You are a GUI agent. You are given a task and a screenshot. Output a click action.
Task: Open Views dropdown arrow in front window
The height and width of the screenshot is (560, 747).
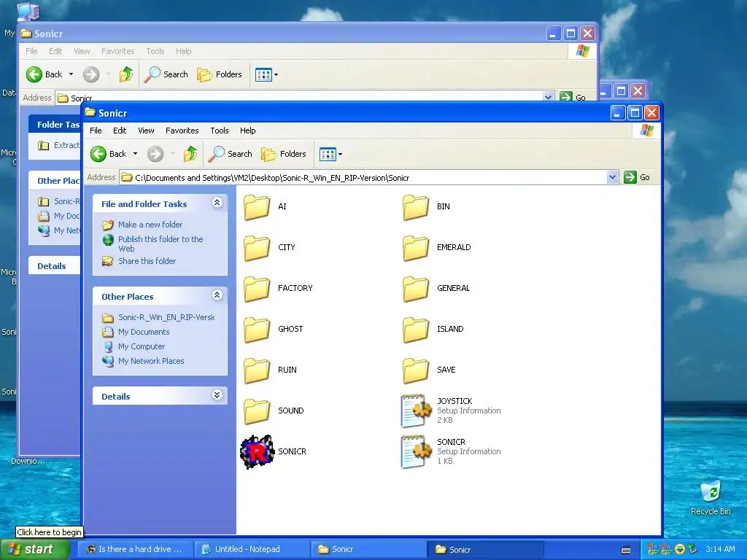point(340,155)
